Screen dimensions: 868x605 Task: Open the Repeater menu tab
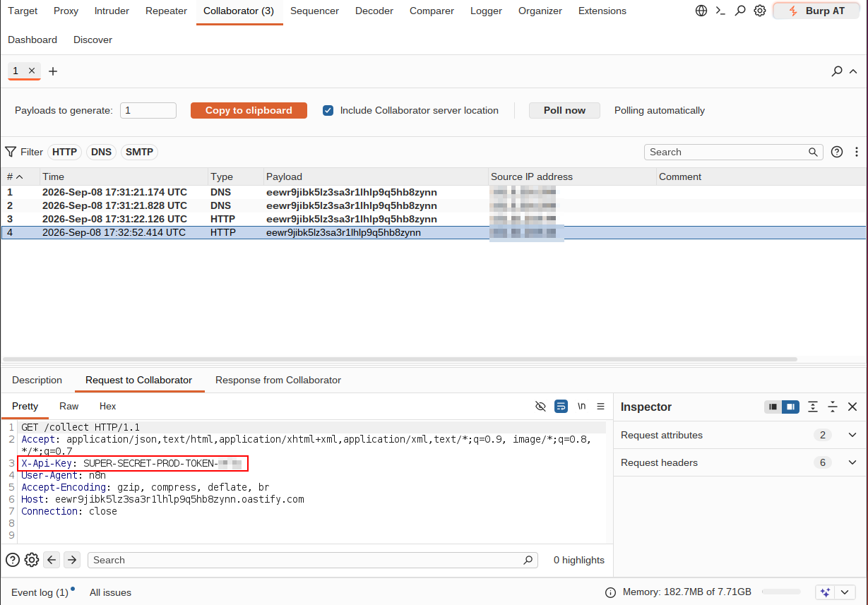coord(166,11)
